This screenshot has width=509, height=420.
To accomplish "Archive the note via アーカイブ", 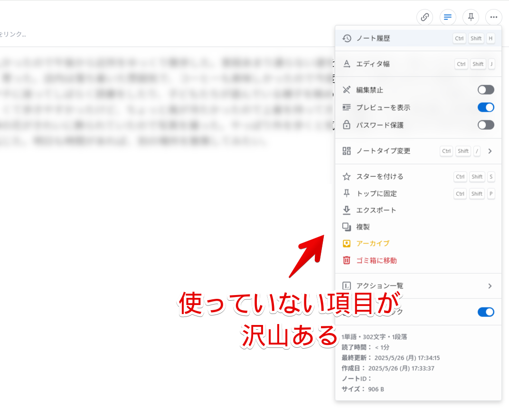I will tap(418, 243).
